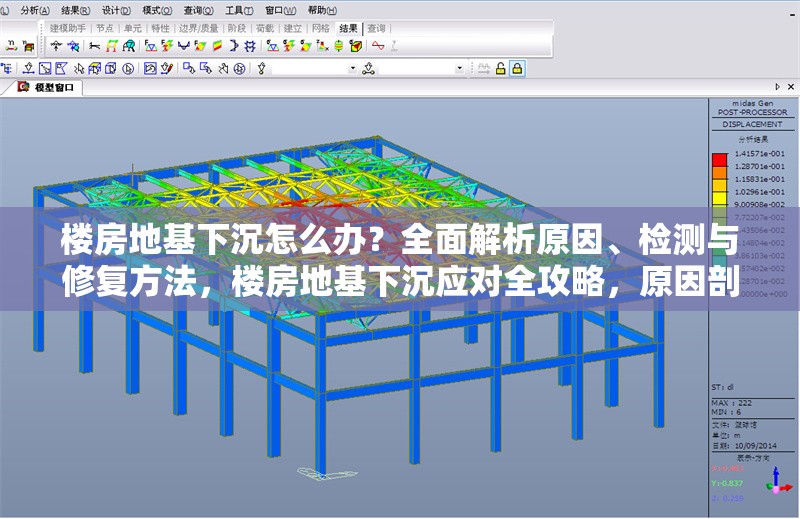
Task: Click the select volume cube icon
Action: (x=111, y=68)
